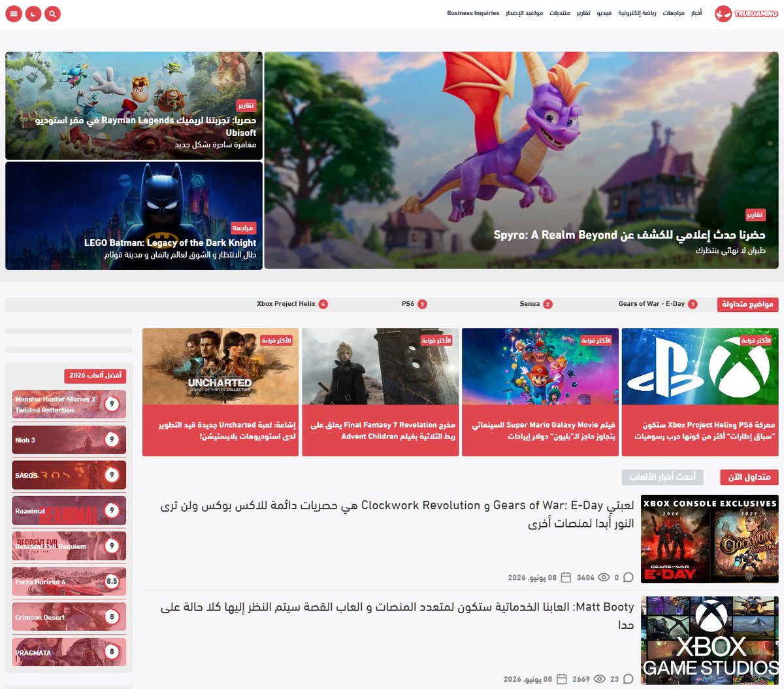Open Xbox Console Exclusives article thumbnail
The height and width of the screenshot is (689, 784).
(710, 540)
